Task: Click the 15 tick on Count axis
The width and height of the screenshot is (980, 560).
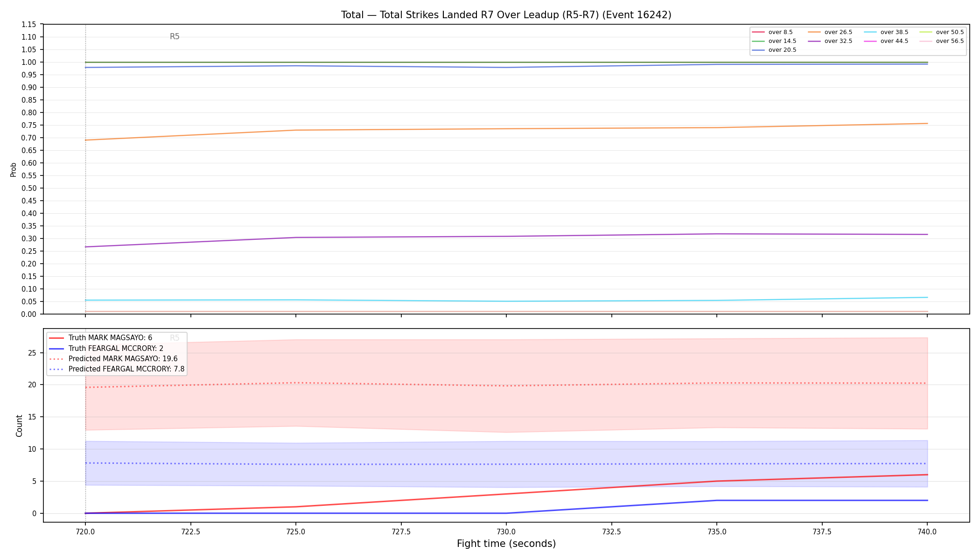Action: (x=32, y=417)
